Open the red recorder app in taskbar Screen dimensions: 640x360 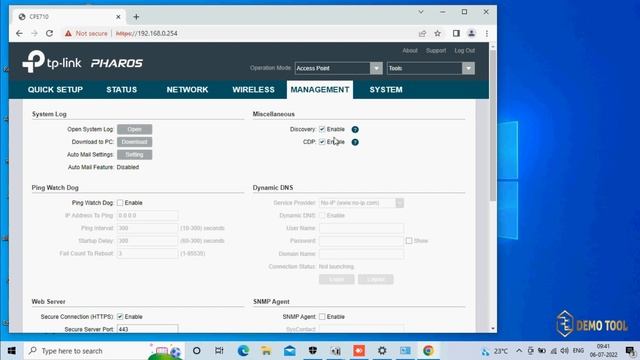pyautogui.click(x=359, y=351)
